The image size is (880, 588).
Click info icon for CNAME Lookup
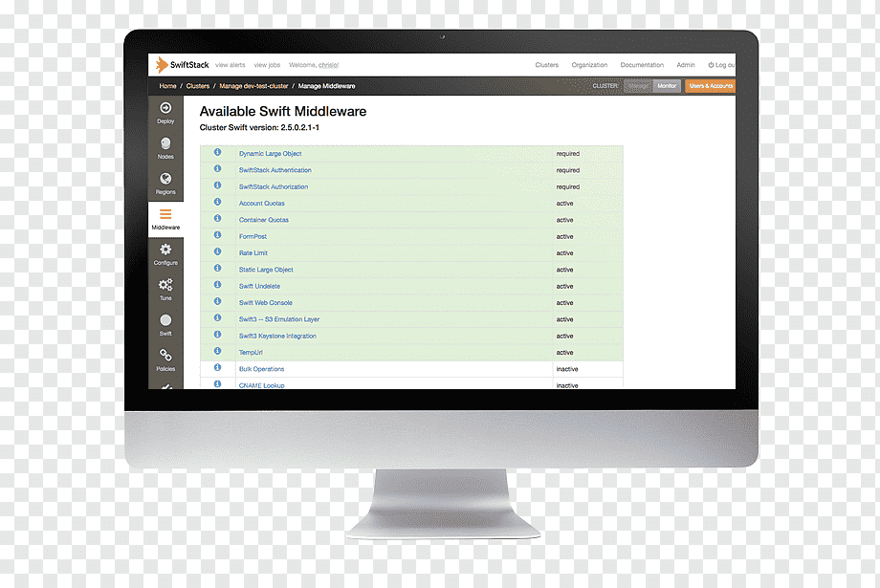pos(218,383)
